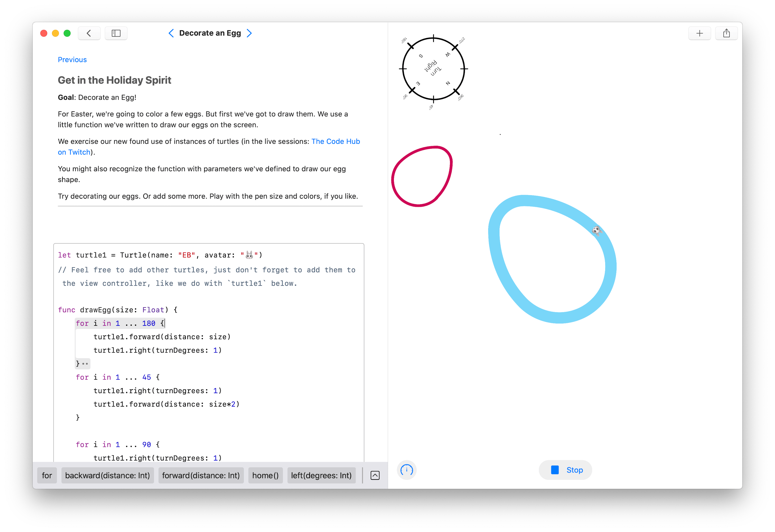775x532 pixels.
Task: Click the rabbit turtle avatar on canvas
Action: 596,230
